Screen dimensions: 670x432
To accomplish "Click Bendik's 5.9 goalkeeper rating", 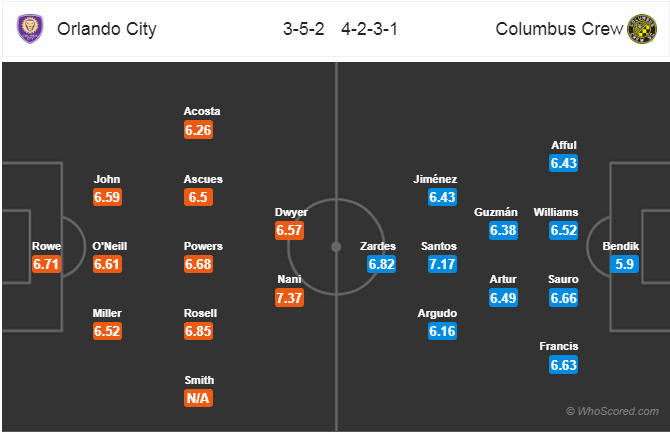I will point(624,264).
